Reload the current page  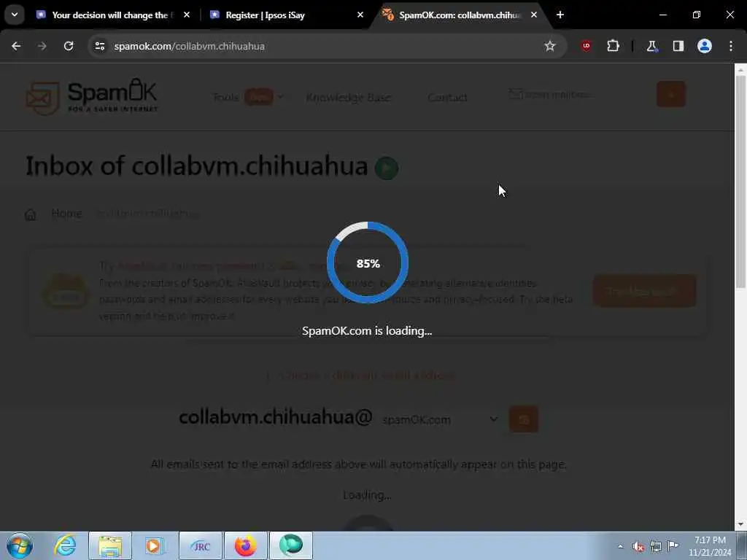point(69,46)
